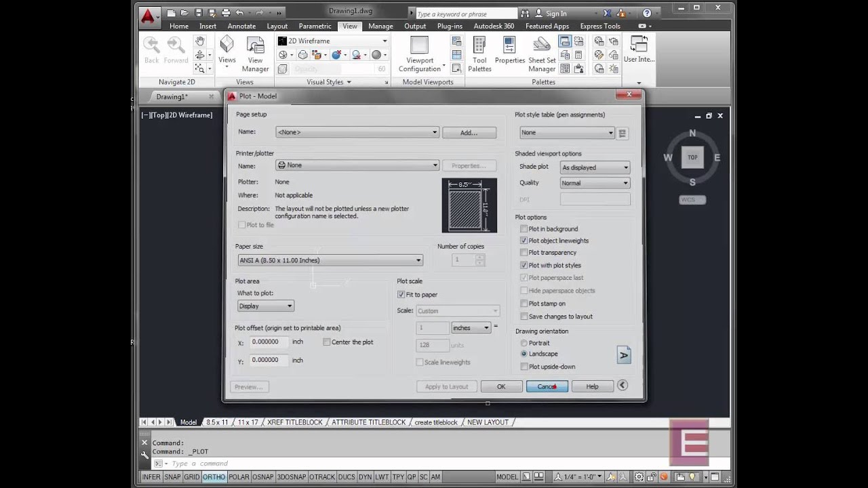Click the Back navigation icon

tap(151, 50)
